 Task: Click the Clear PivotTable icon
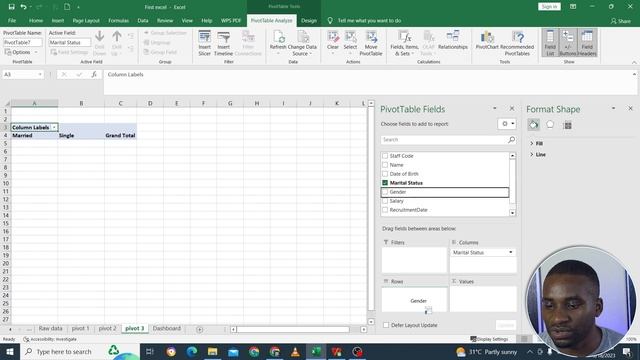coord(333,37)
